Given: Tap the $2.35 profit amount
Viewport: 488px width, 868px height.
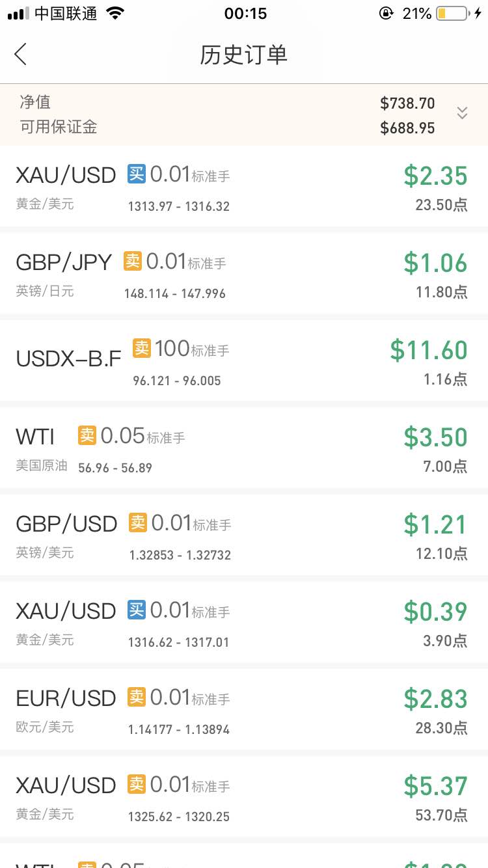Looking at the screenshot, I should 435,176.
